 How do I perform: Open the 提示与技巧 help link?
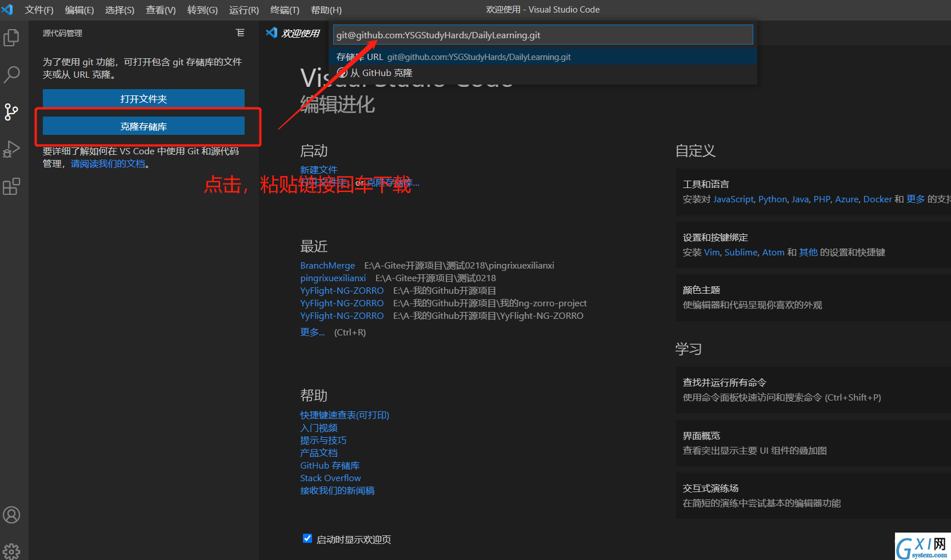click(323, 441)
